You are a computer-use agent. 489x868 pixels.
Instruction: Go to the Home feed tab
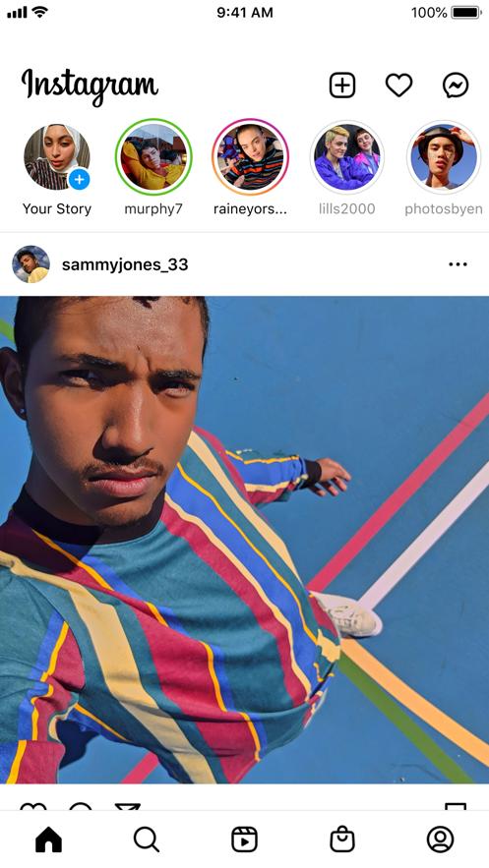coord(49,839)
